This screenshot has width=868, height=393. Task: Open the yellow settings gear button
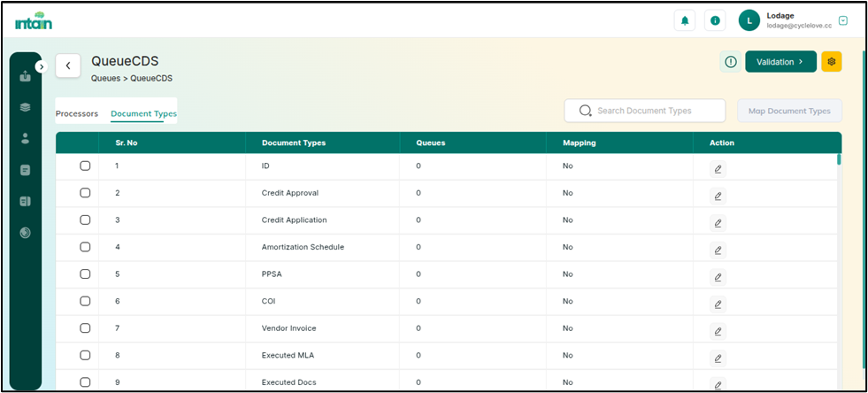tap(831, 61)
